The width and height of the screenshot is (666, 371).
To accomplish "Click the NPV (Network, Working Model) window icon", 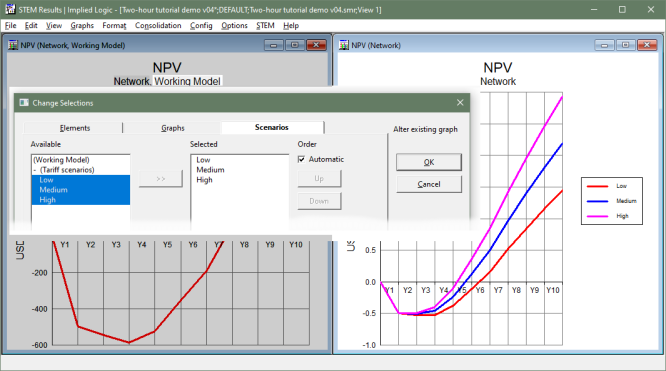I will click(x=13, y=45).
